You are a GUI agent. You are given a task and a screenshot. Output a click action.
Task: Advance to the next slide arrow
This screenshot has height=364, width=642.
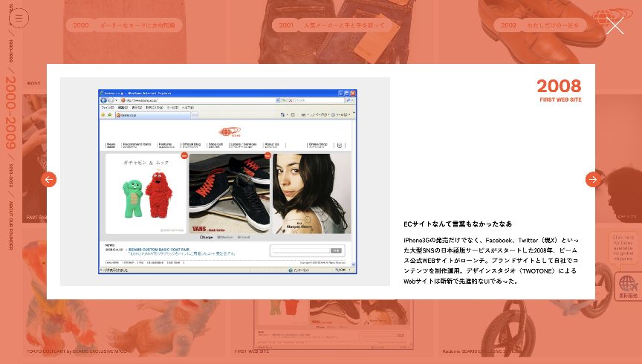tap(592, 180)
